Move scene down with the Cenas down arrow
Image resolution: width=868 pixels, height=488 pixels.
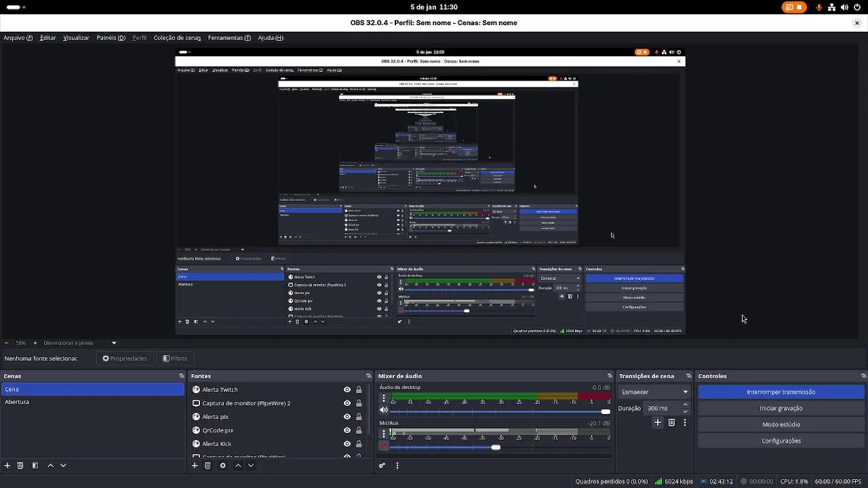point(63,466)
